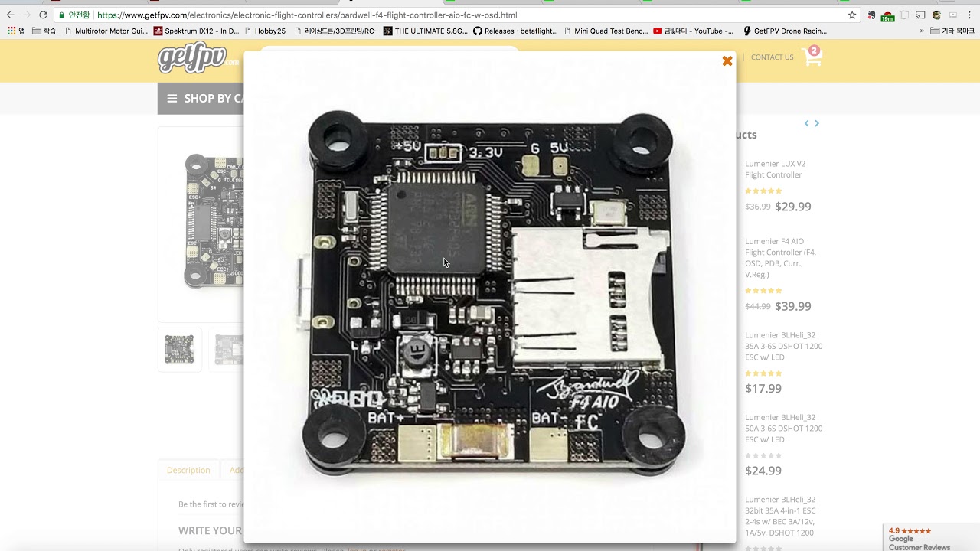Show previous related product
Screen dimensions: 980x551
coord(806,123)
